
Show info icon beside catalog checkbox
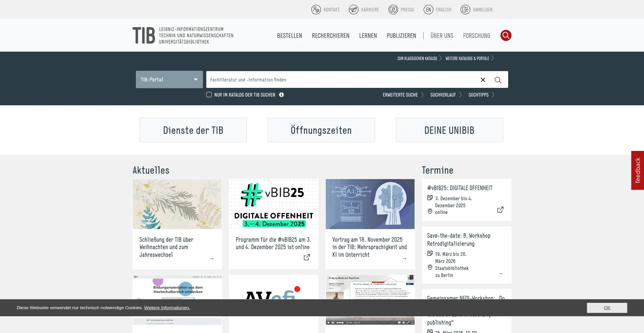281,95
